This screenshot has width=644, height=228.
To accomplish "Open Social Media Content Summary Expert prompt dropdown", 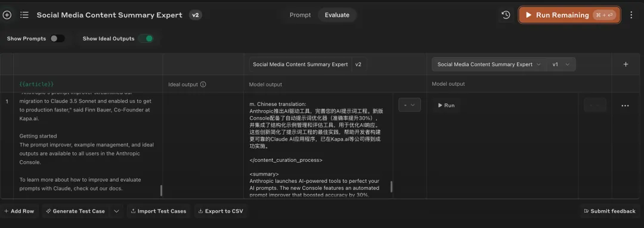I will [489, 64].
